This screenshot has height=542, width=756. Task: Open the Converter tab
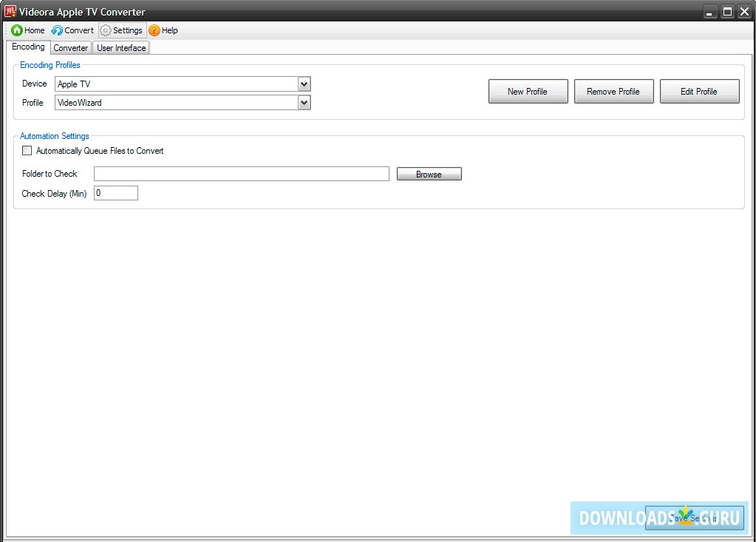(x=70, y=48)
